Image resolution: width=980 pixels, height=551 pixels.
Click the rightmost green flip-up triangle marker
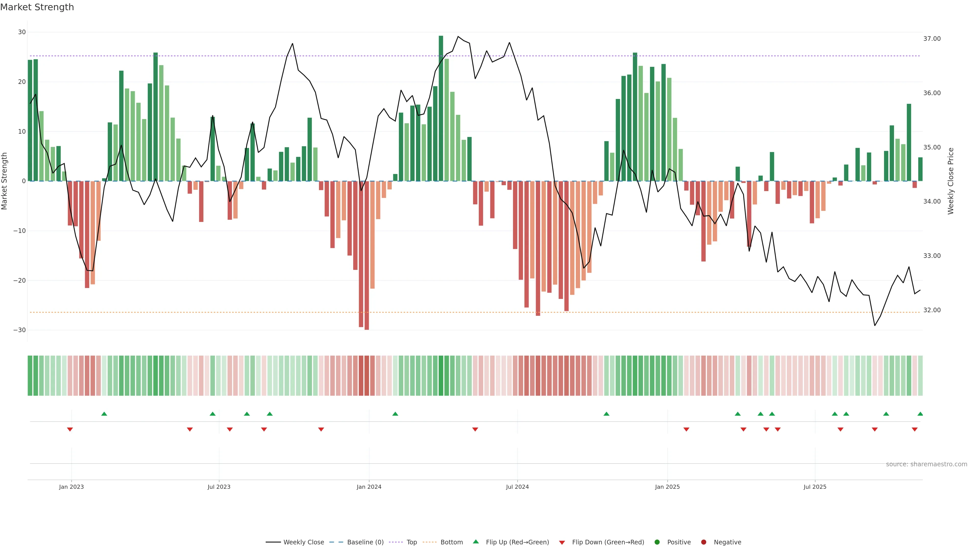coord(920,414)
